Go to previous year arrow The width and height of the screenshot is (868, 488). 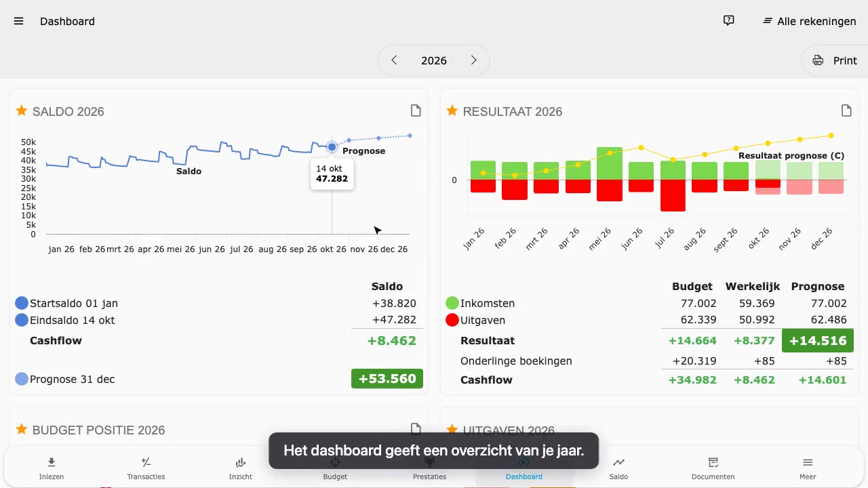(394, 60)
